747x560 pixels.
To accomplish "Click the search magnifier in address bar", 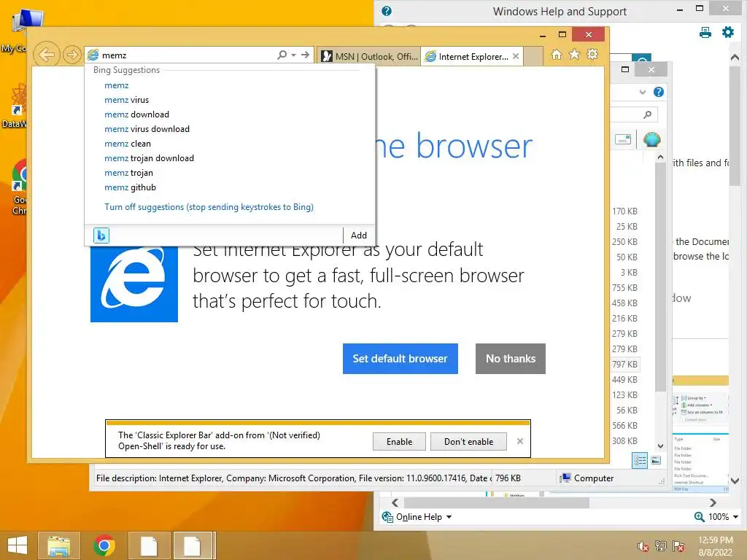I will click(x=282, y=55).
